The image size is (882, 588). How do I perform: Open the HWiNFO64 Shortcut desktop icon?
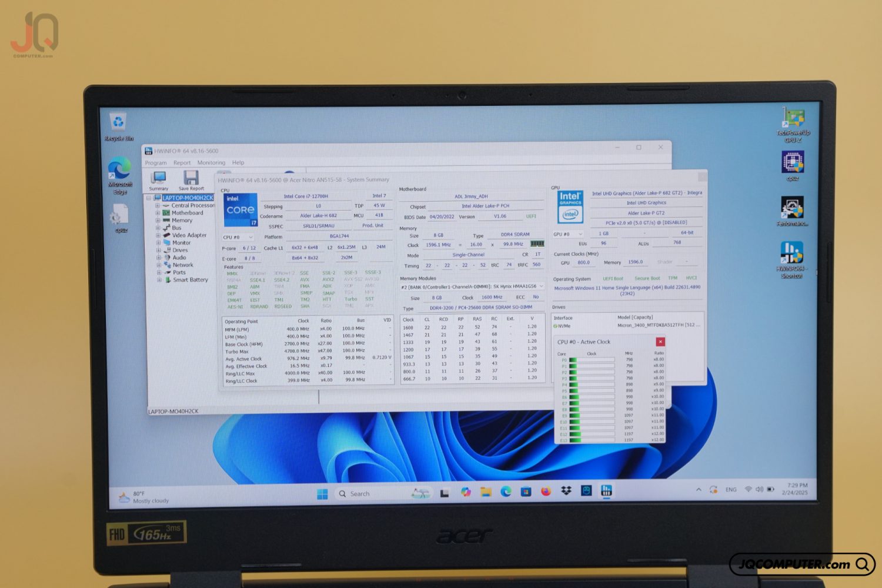(x=792, y=260)
